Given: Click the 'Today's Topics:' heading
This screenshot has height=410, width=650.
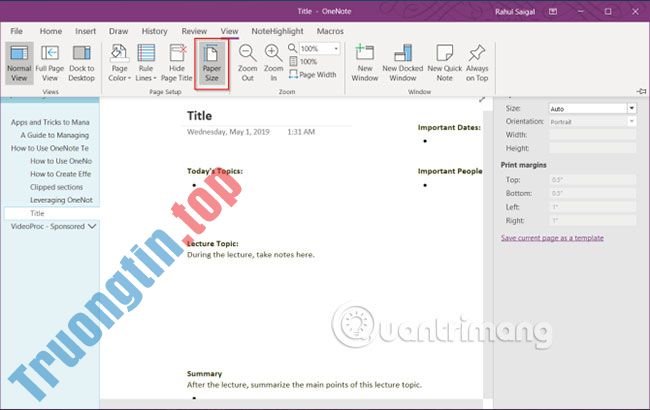Looking at the screenshot, I should 215,171.
